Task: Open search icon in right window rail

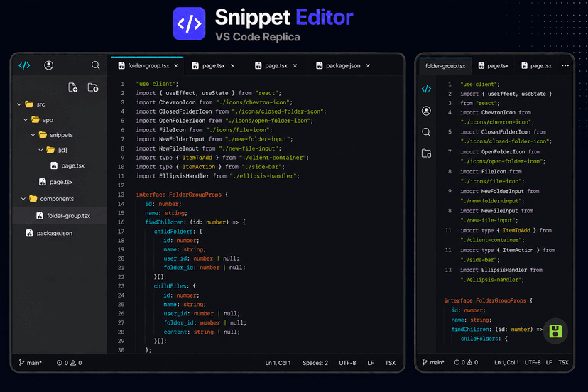Action: (x=426, y=132)
